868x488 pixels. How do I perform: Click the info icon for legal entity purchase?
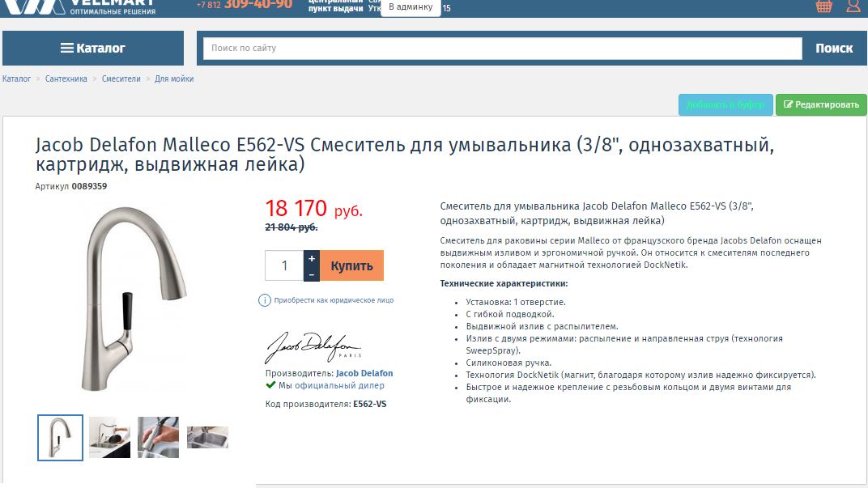point(265,300)
